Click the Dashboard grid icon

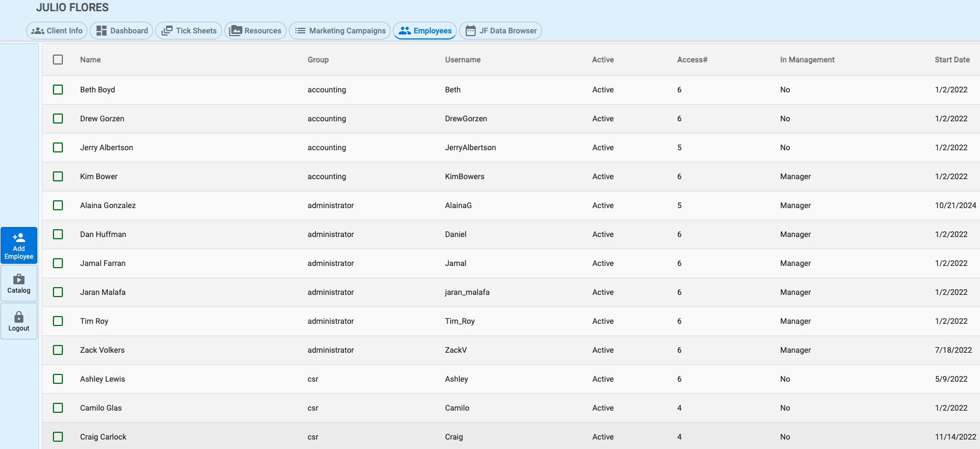101,31
